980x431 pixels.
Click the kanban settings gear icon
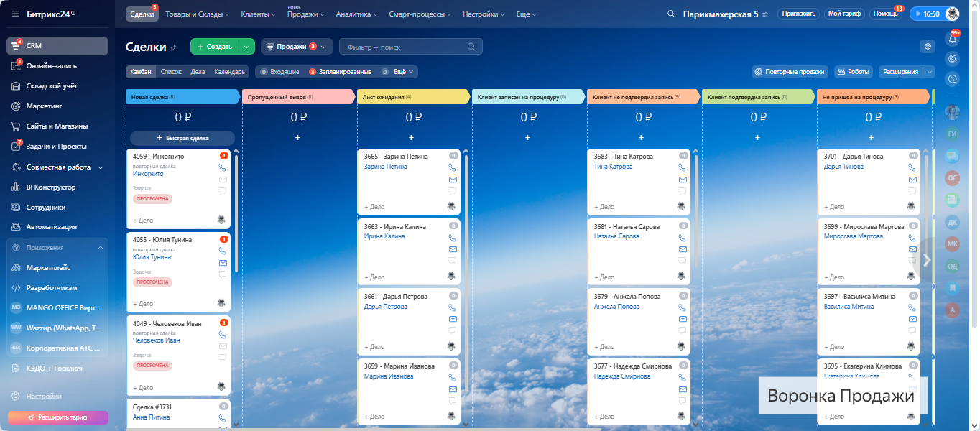click(x=928, y=47)
